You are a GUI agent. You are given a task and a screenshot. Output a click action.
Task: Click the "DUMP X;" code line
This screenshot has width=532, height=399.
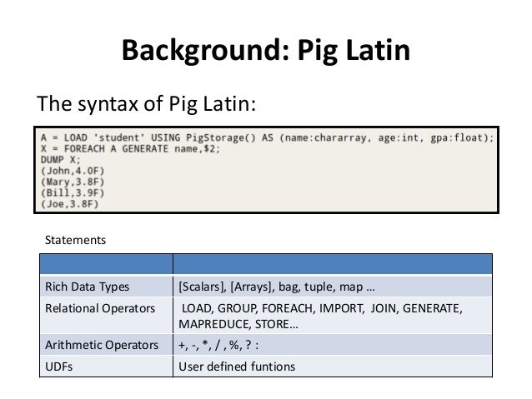[x=61, y=160]
